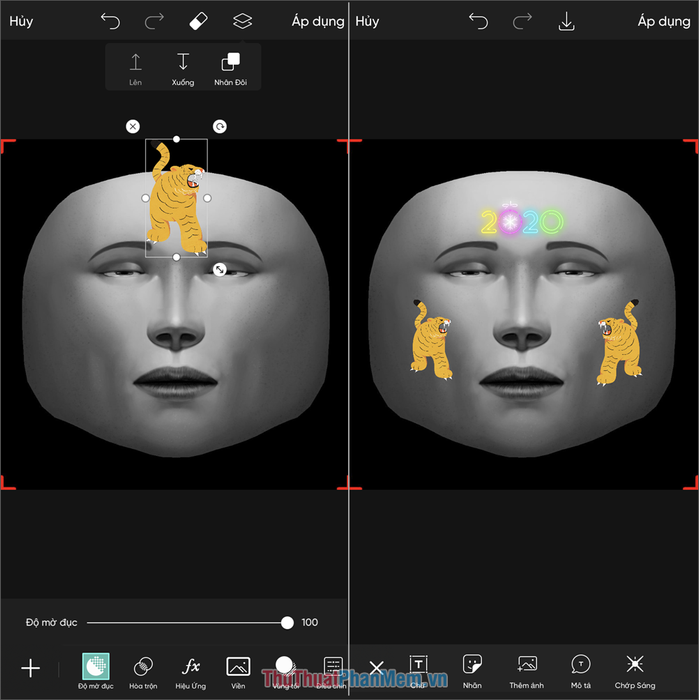The image size is (699, 700).
Task: Select the neon 2020 sticker on the forehead
Action: tap(522, 220)
